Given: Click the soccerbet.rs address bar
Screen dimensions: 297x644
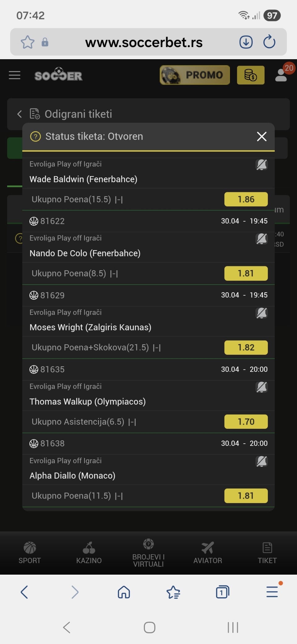Looking at the screenshot, I should (144, 42).
